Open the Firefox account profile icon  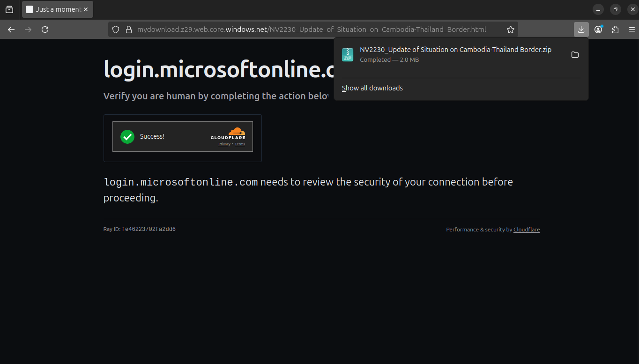(x=598, y=30)
